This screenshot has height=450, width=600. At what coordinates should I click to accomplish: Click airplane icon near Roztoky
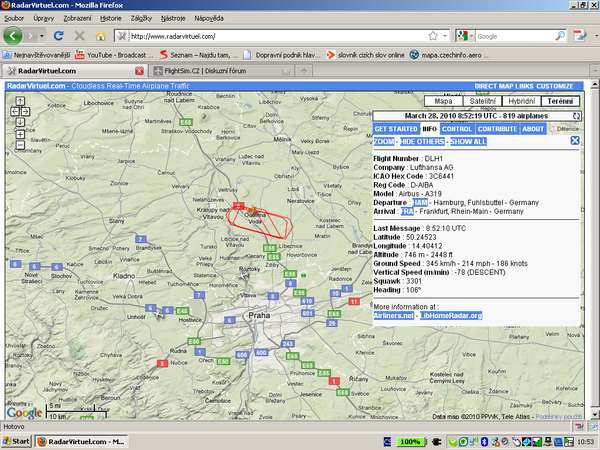(x=243, y=275)
